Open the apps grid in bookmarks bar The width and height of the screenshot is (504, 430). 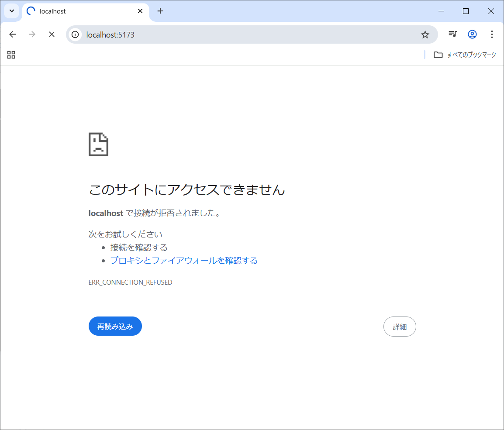pyautogui.click(x=11, y=55)
